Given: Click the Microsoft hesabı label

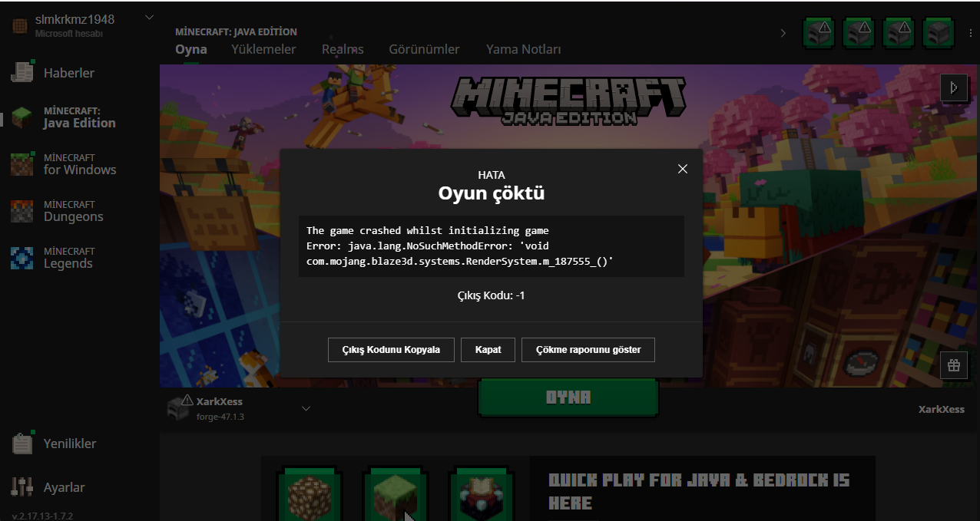Looking at the screenshot, I should pos(69,34).
